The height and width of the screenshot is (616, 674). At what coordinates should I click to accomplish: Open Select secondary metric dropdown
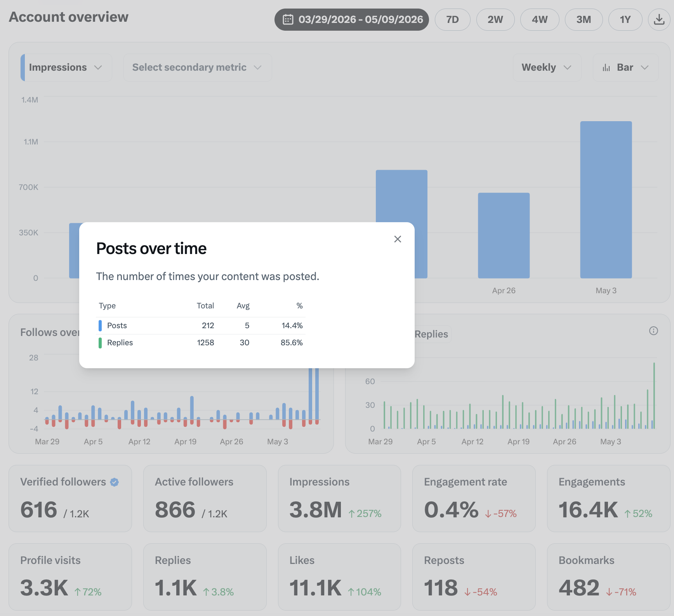(x=198, y=68)
